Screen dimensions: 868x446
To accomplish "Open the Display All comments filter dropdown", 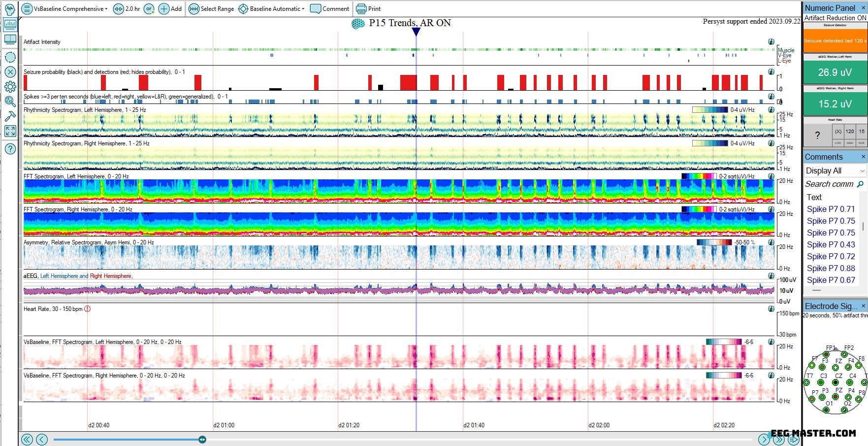I will click(835, 171).
